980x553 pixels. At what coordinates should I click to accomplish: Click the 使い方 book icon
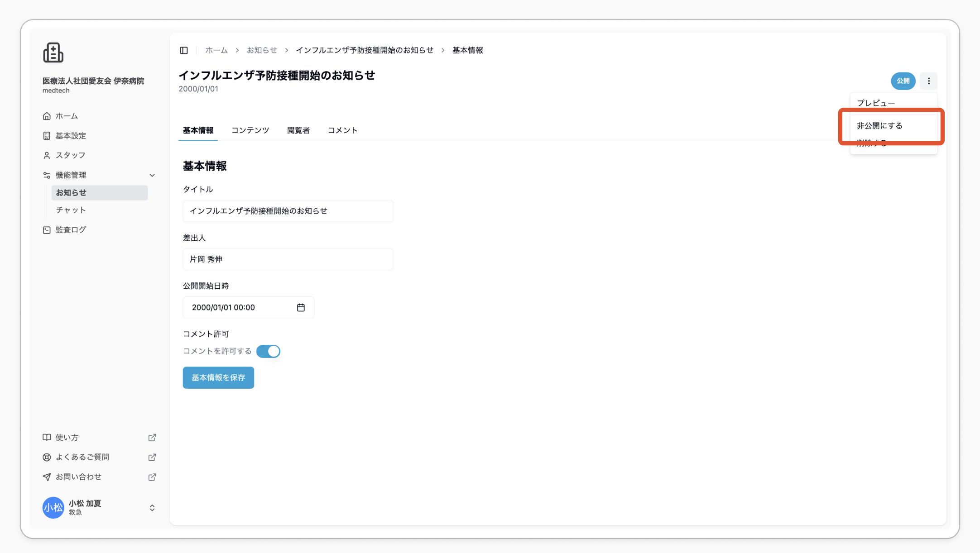pyautogui.click(x=47, y=438)
